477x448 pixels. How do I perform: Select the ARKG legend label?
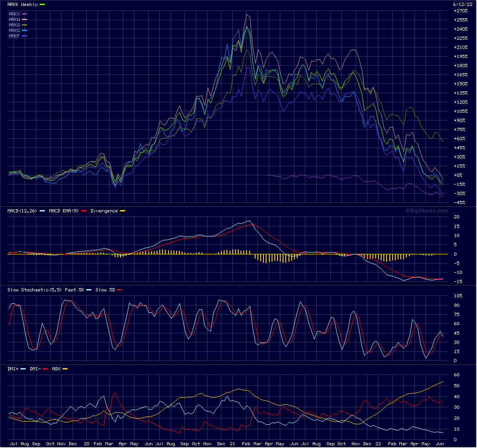14,31
